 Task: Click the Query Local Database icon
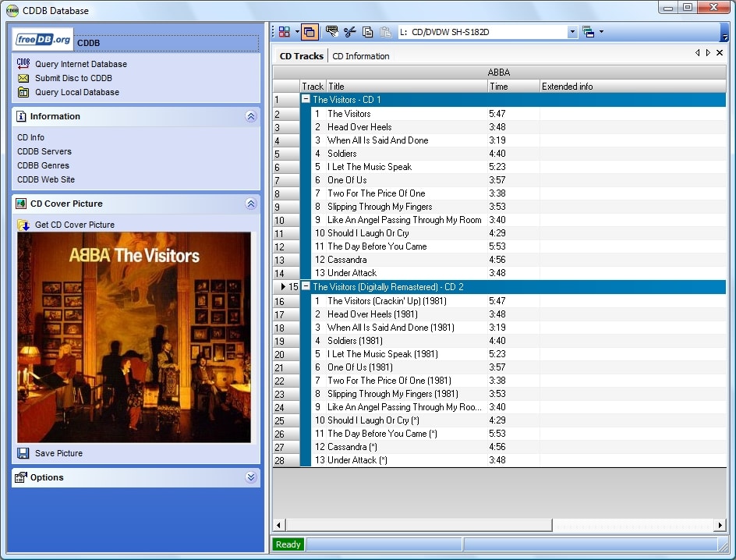tap(23, 93)
